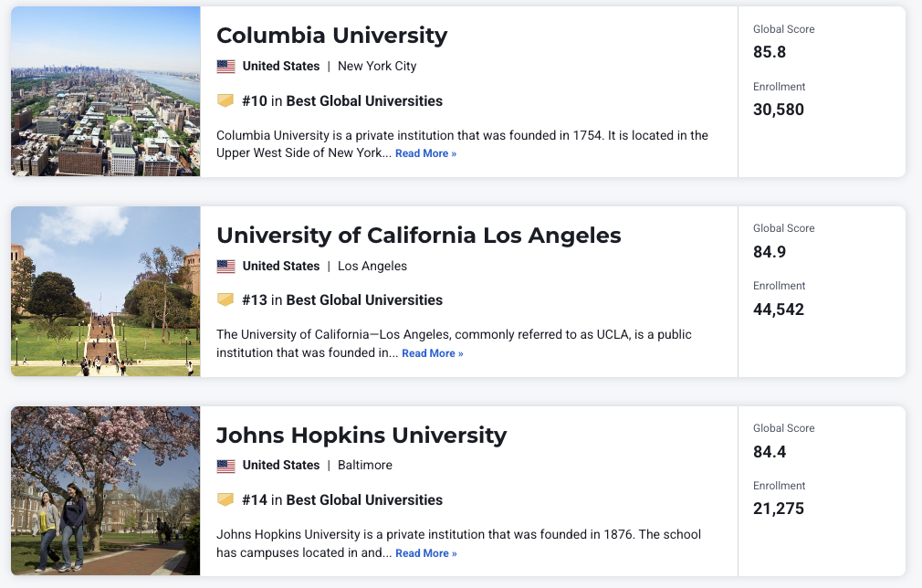
Task: Open the Johns Hopkins University title link
Action: click(361, 435)
